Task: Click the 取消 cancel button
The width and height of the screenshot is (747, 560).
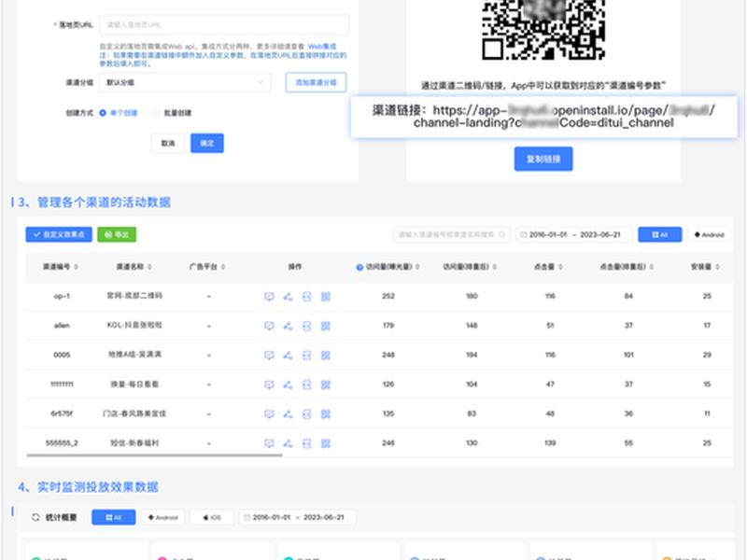Action: point(168,143)
